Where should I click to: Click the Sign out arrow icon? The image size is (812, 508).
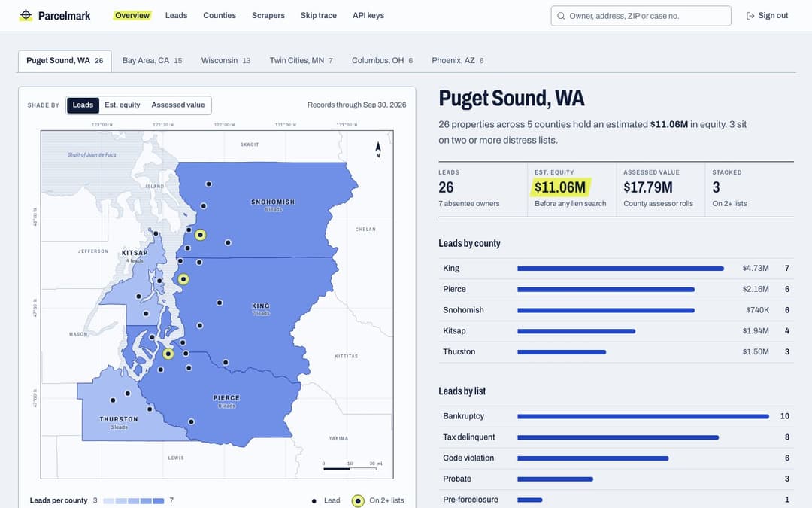(750, 16)
